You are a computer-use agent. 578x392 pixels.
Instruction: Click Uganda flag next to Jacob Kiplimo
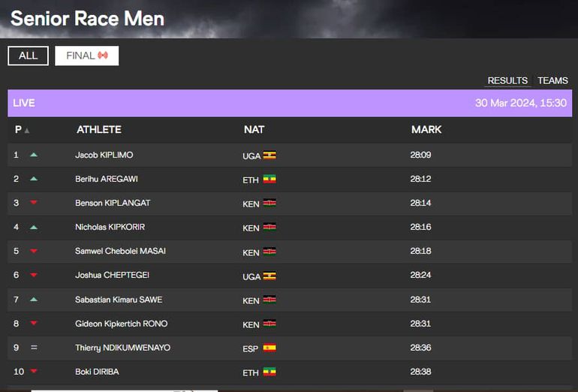click(x=269, y=155)
